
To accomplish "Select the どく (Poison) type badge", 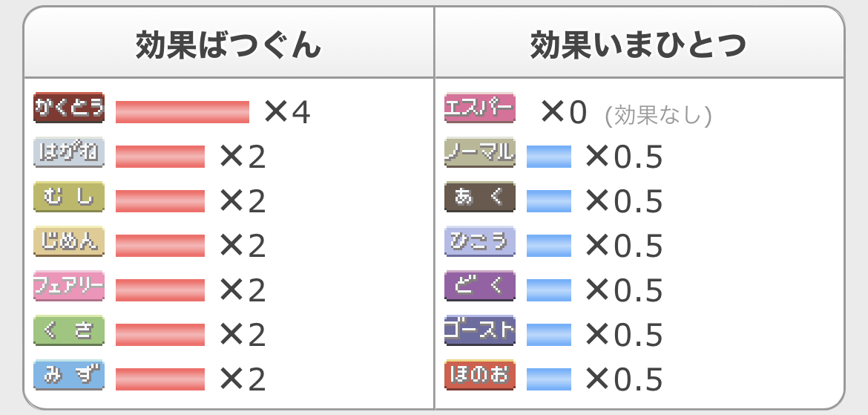I will pyautogui.click(x=479, y=286).
